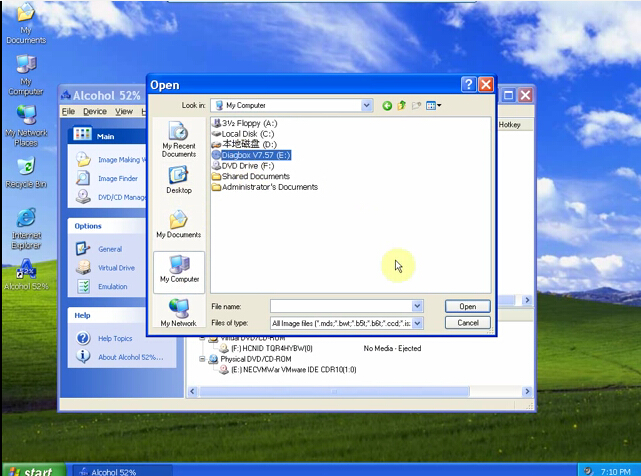Open DVD/CD Manager in Alcohol sidebar
The image size is (641, 476).
(111, 197)
